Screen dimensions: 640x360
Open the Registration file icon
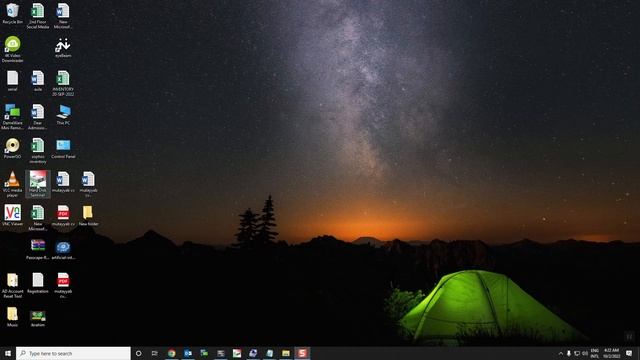38,283
